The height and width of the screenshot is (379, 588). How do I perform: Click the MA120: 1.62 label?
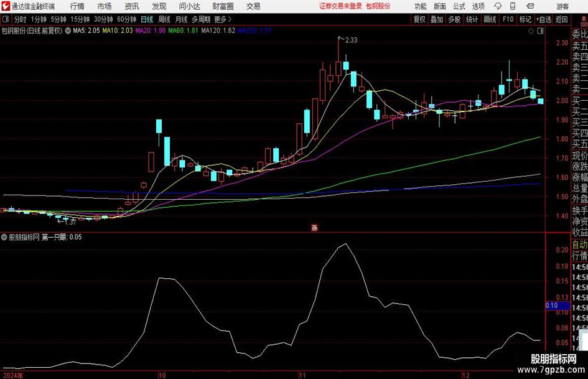pyautogui.click(x=218, y=30)
